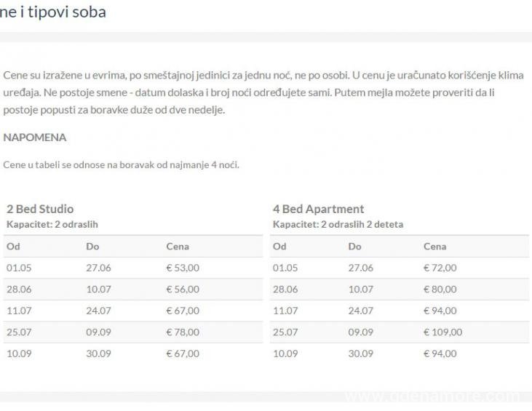Viewport: 532px width, 411px height.
Task: Click the '4 Bed Apartment' heading
Action: point(318,209)
